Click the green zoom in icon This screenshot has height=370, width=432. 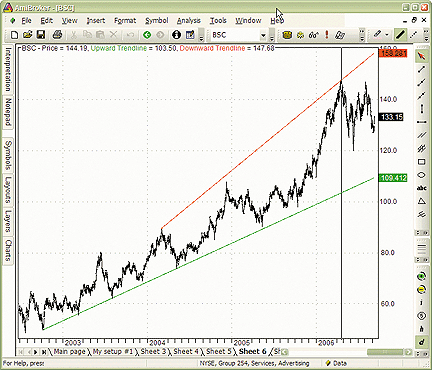(422, 276)
